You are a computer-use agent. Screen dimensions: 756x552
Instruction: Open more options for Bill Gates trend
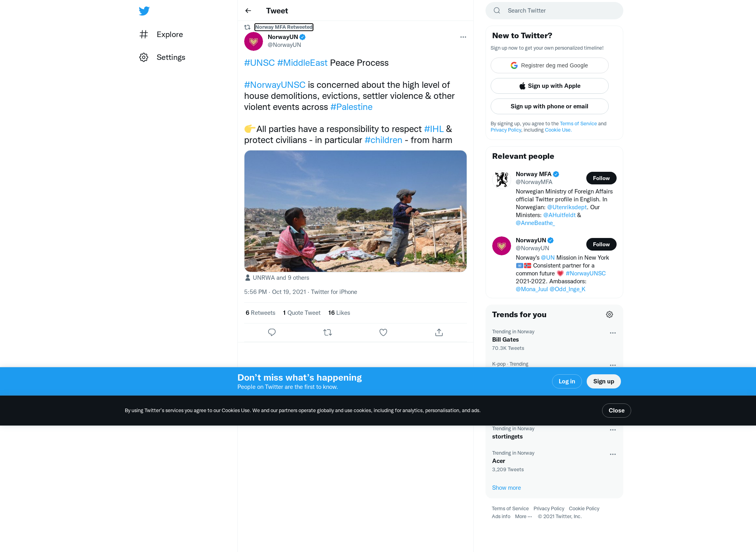tap(613, 333)
